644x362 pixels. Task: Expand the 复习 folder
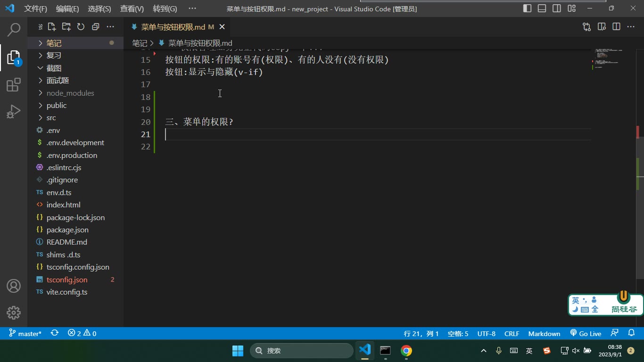76,56
